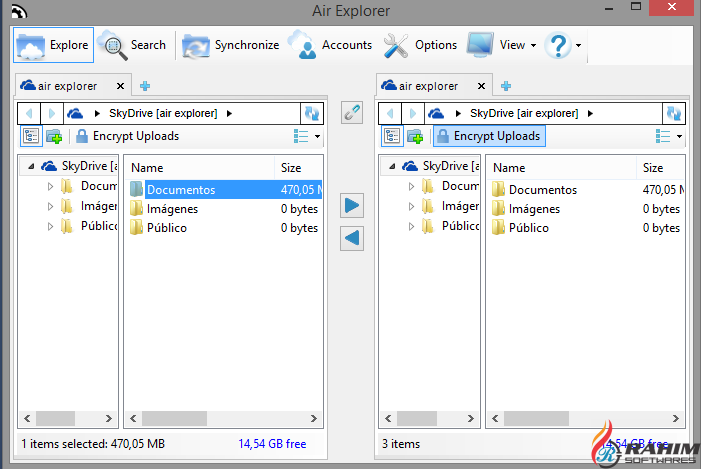Create new folder in left pane
701x469 pixels.
click(55, 136)
